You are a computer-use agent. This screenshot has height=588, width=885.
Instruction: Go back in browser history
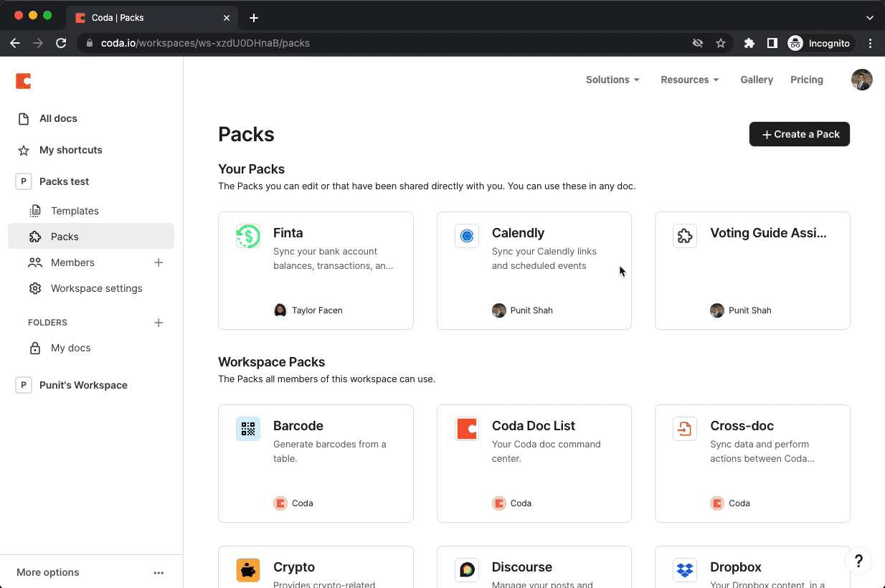click(x=15, y=43)
